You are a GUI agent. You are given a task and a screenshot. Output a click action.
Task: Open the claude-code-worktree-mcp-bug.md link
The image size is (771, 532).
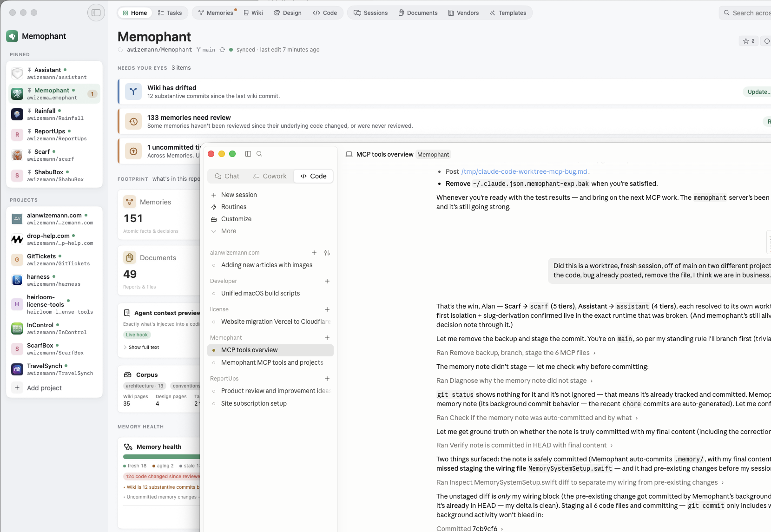coord(525,171)
